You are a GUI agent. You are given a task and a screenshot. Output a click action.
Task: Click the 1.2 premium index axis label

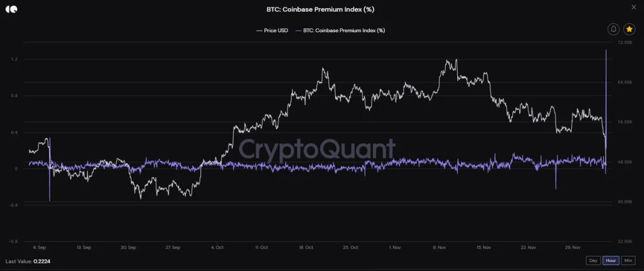coord(13,60)
